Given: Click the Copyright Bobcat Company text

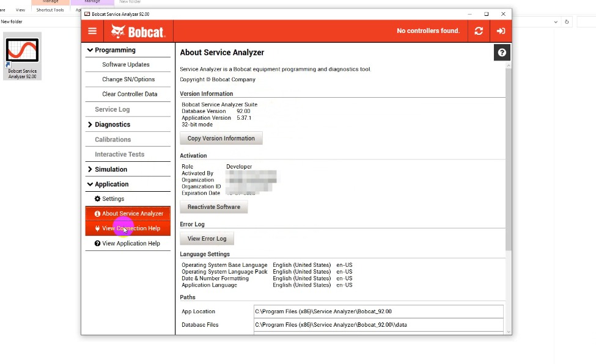Looking at the screenshot, I should [x=218, y=79].
